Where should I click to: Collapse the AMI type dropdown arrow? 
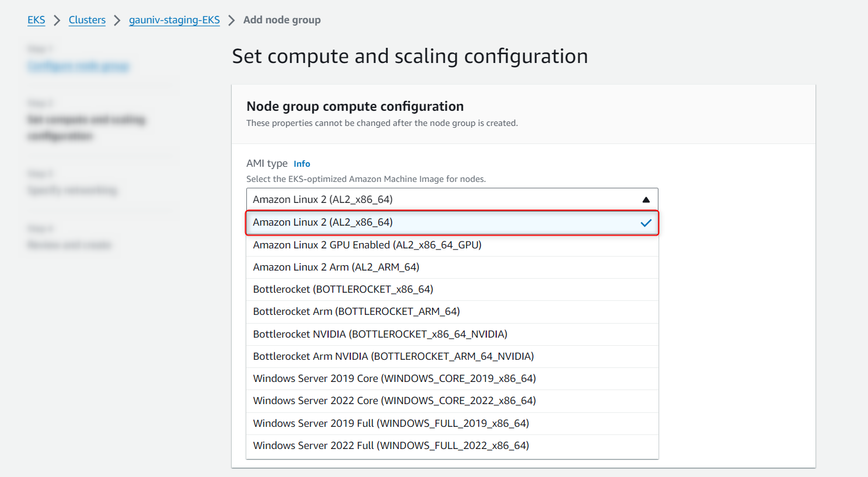pos(646,199)
